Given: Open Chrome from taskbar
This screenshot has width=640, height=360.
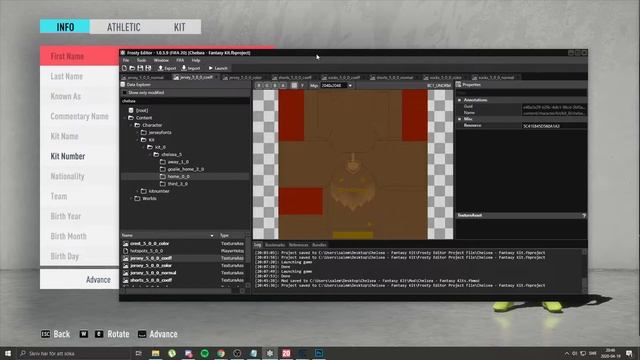Looking at the screenshot, I should [221, 353].
